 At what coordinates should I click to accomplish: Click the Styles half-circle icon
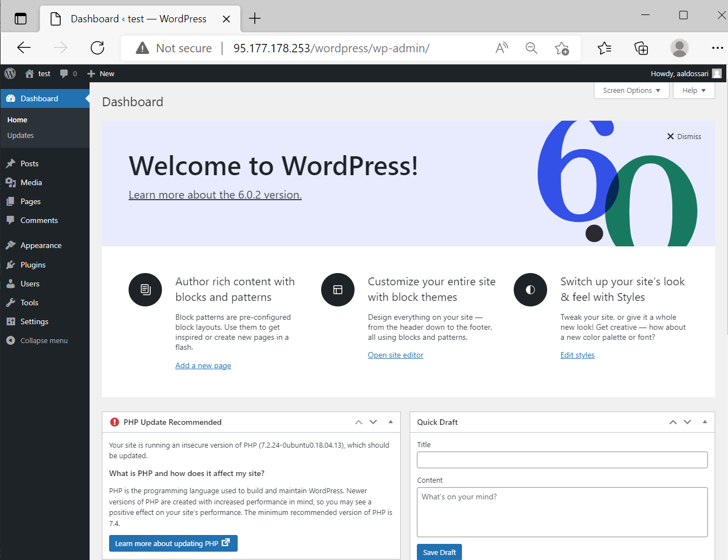[x=530, y=290]
